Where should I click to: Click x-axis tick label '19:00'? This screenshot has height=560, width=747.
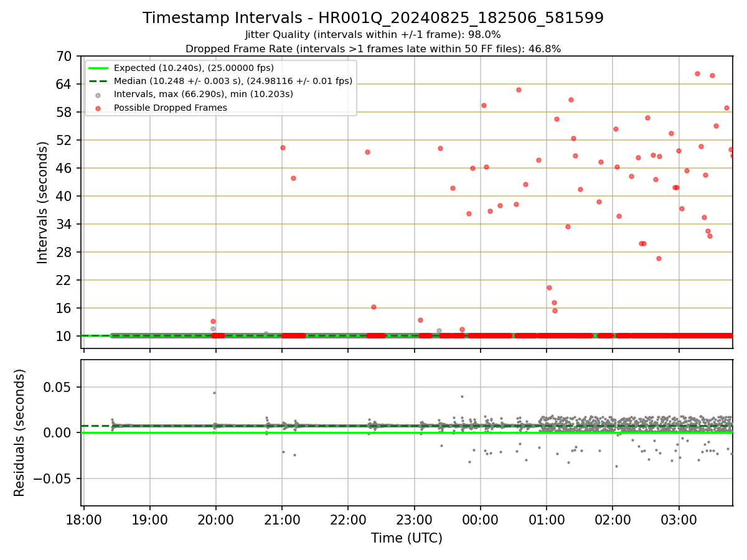150,519
